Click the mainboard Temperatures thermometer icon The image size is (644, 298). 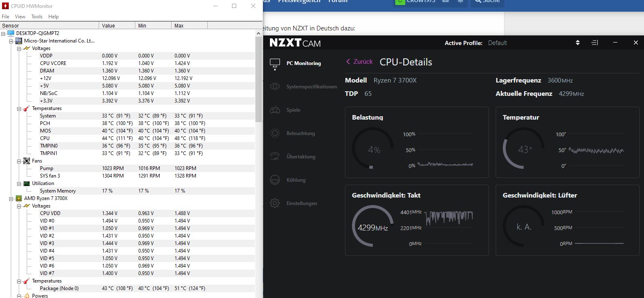click(27, 108)
